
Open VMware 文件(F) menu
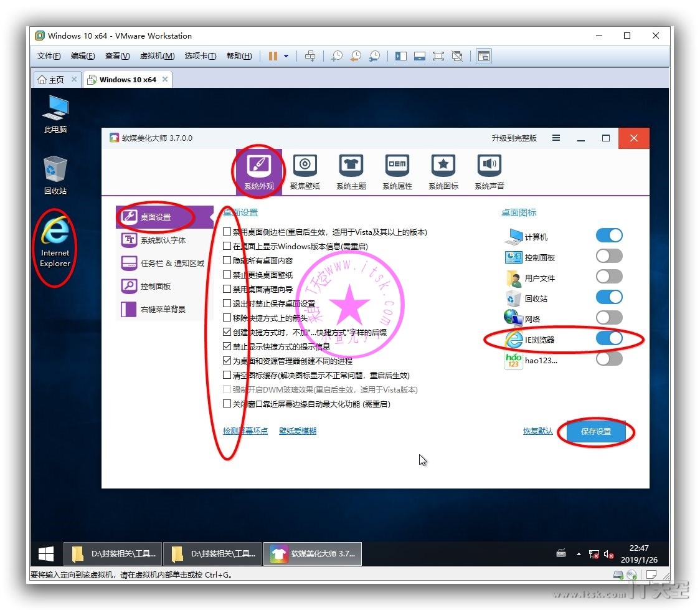point(49,56)
